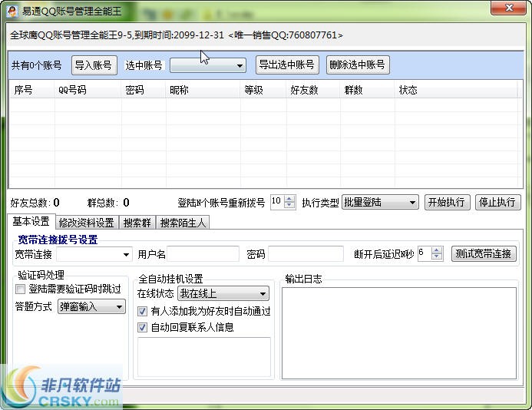Open the 选中账号 dropdown
The height and width of the screenshot is (410, 532).
click(x=207, y=65)
